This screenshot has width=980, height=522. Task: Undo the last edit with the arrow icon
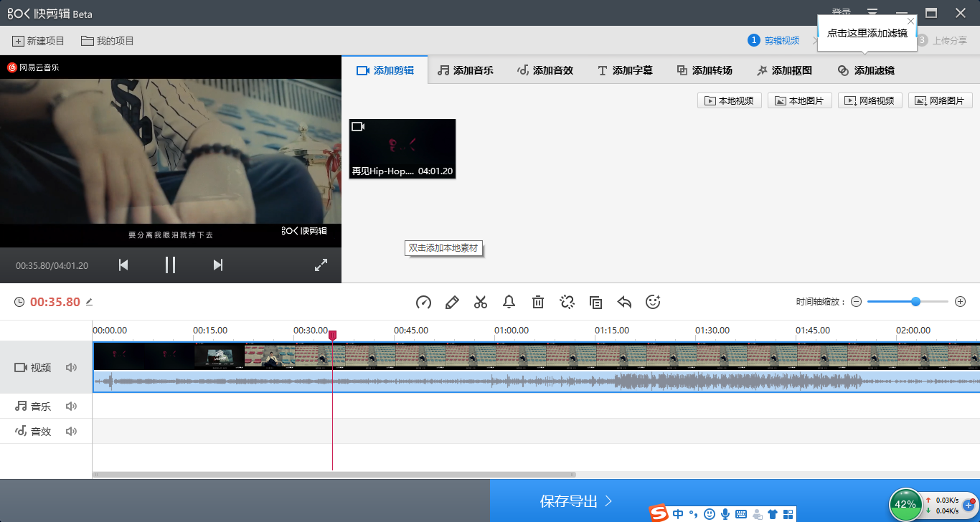[x=624, y=302]
